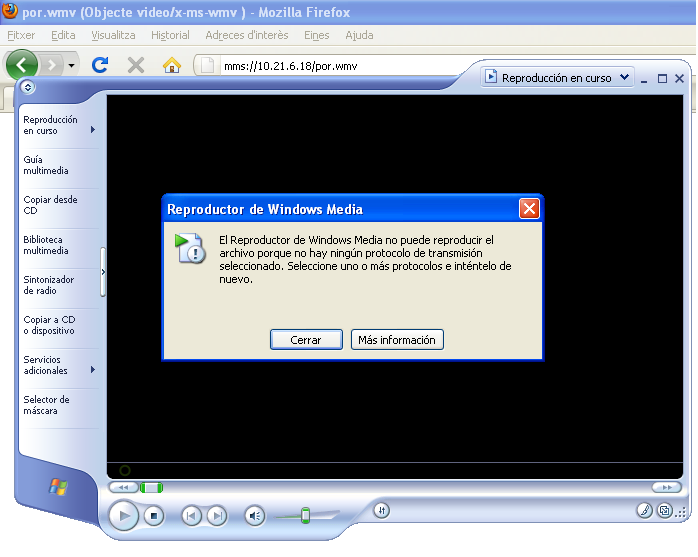Image resolution: width=698 pixels, height=557 pixels.
Task: Click the color chooser brush icon
Action: coord(645,510)
